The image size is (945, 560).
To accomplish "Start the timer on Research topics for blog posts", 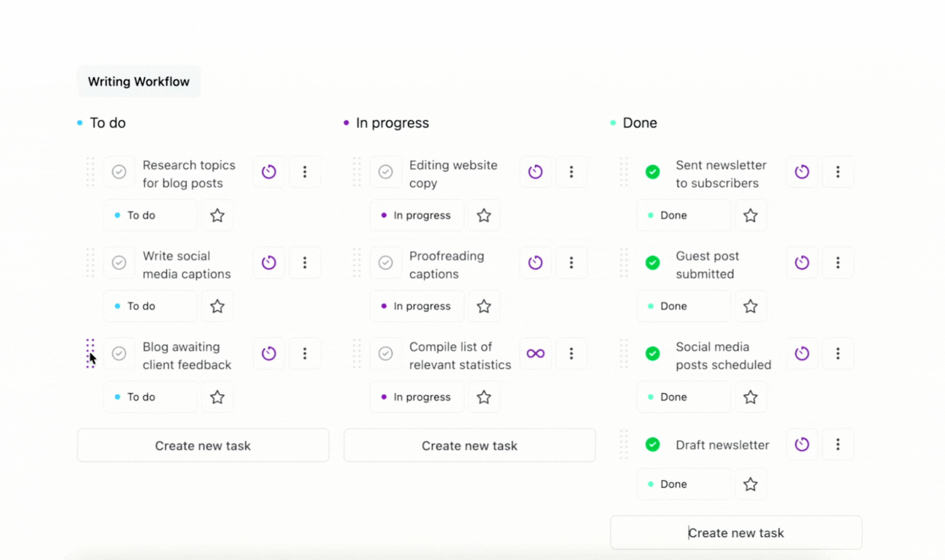I will (269, 171).
